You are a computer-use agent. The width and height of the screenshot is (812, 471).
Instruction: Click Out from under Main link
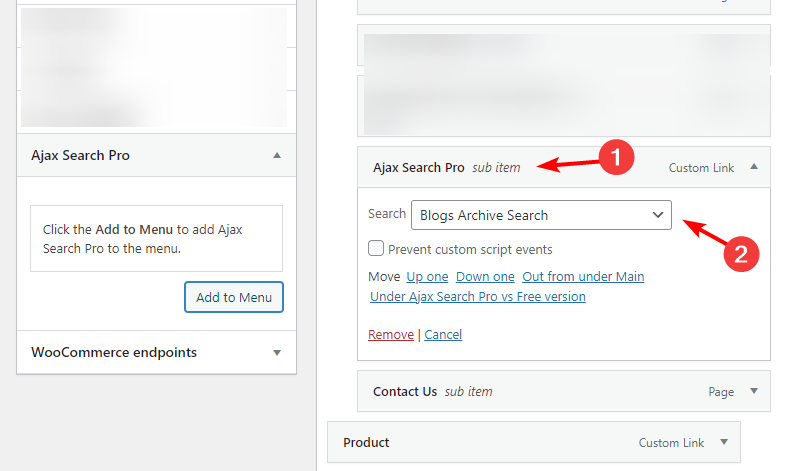pyautogui.click(x=583, y=276)
